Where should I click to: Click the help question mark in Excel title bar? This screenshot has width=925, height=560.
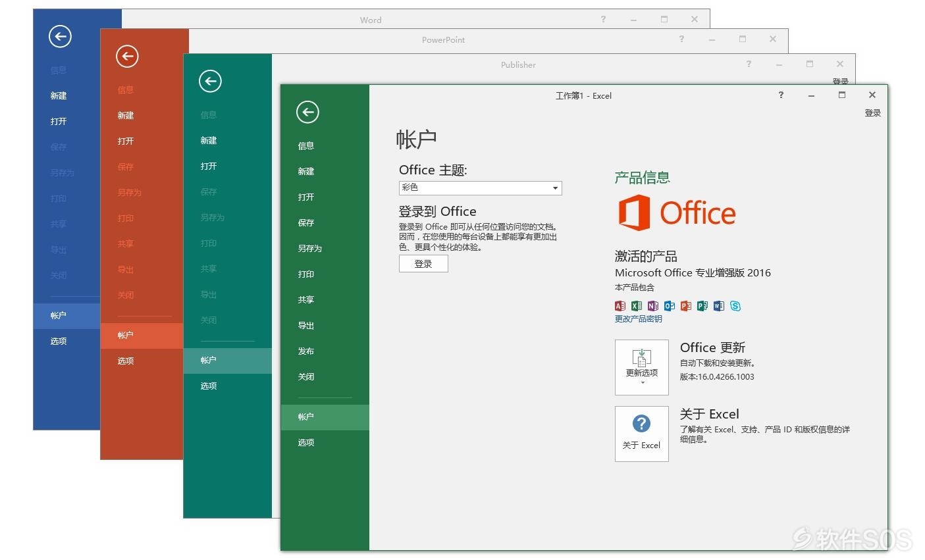781,95
